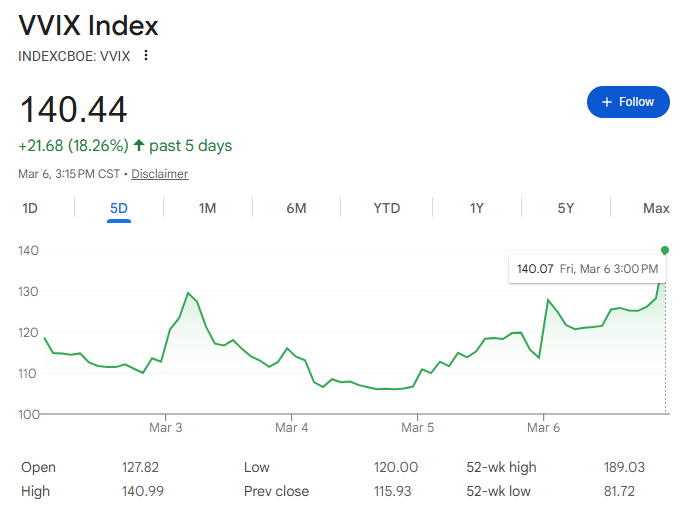
Task: Click the green up arrow indicator
Action: tap(139, 146)
